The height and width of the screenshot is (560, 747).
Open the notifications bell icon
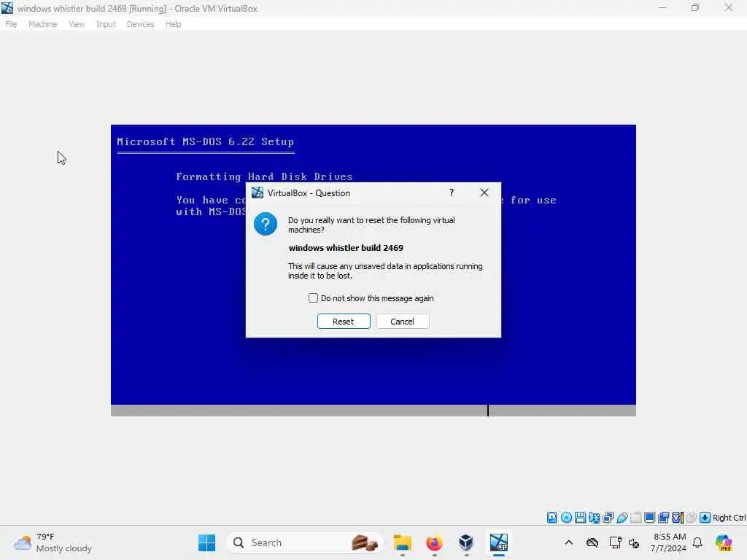coord(697,542)
